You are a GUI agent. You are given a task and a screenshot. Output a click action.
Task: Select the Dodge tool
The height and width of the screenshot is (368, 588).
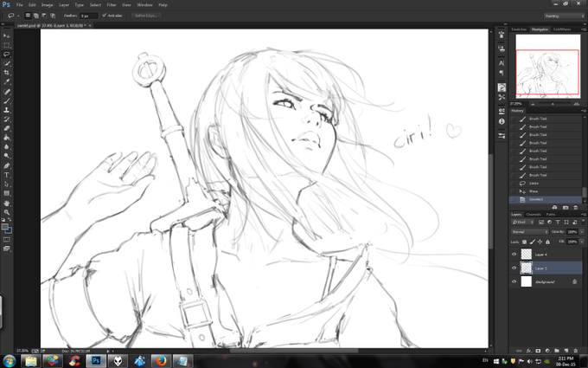[x=6, y=156]
